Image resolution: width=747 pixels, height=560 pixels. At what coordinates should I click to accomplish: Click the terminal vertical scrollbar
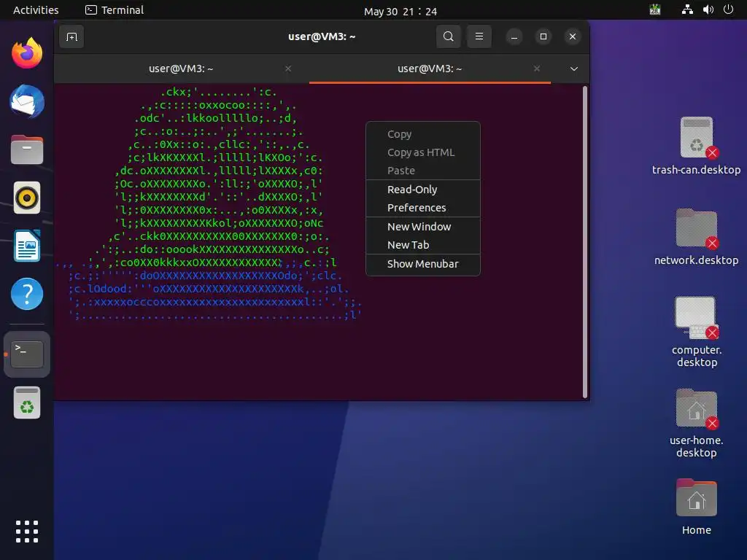pyautogui.click(x=584, y=242)
